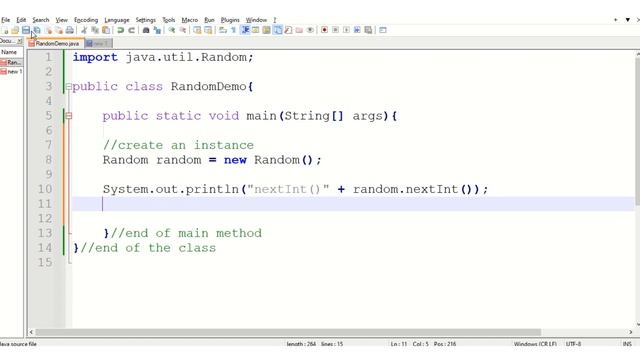Toggle file monitoring eye icon
This screenshot has height=360, width=640.
[310, 30]
